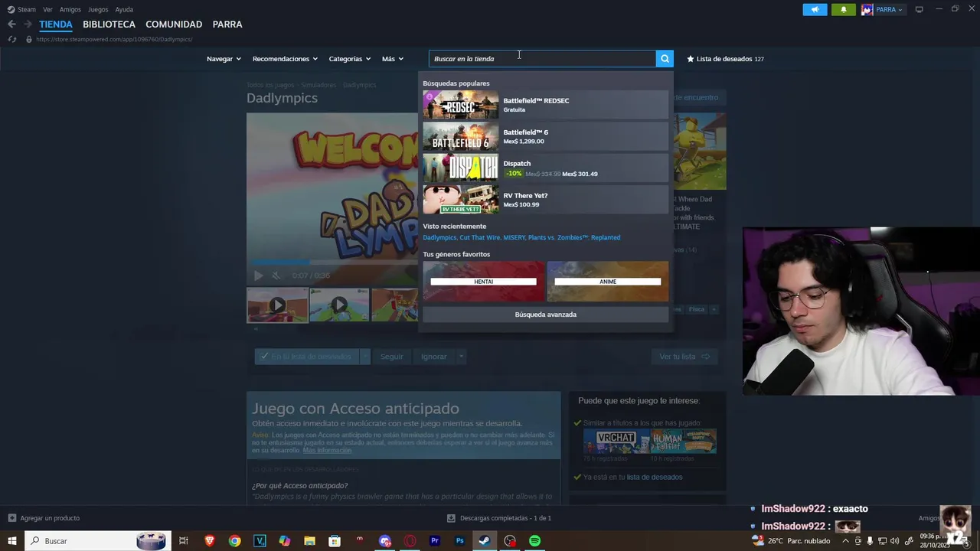Launch Google Chrome from taskbar
The image size is (980, 551).
234,541
